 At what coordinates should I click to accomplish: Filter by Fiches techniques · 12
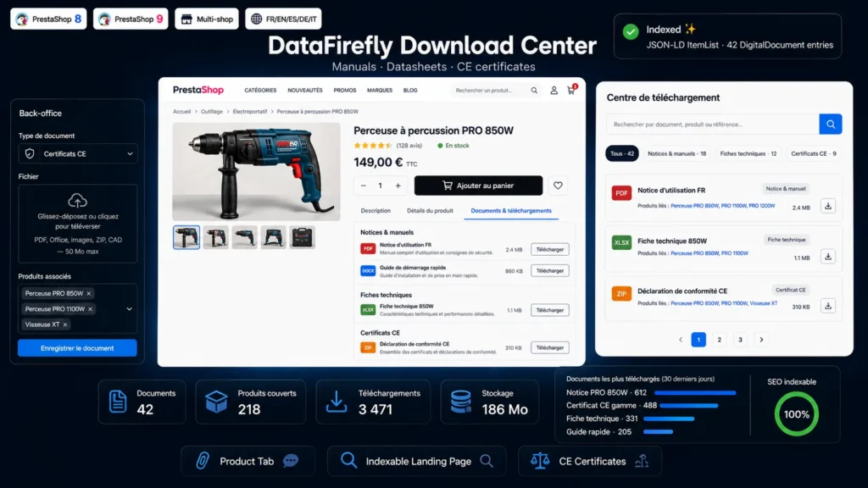748,153
